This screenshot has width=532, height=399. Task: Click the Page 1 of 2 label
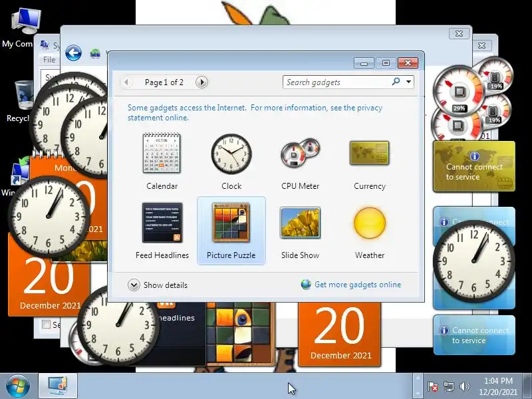tap(164, 82)
